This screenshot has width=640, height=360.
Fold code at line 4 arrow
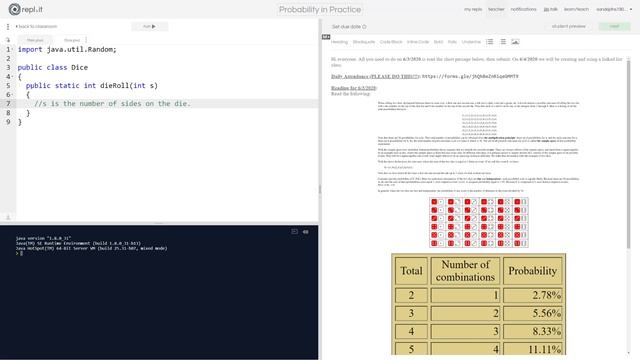click(x=13, y=76)
